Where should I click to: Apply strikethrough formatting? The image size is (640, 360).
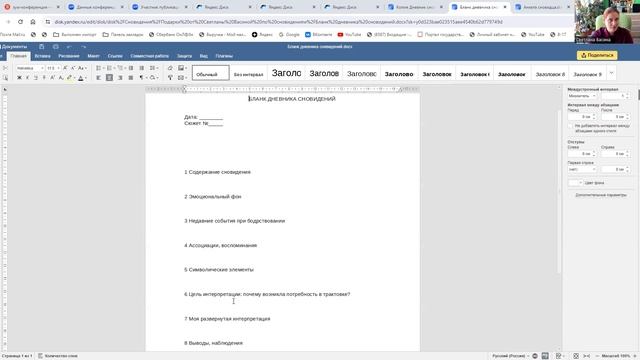click(x=44, y=78)
